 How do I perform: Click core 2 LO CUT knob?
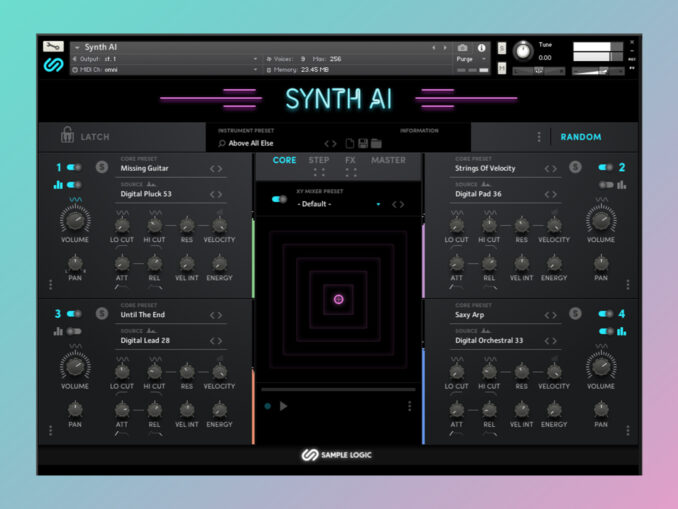point(456,224)
